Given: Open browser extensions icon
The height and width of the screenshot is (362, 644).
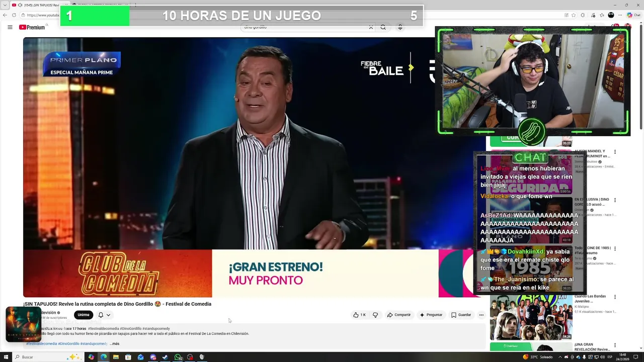Looking at the screenshot, I should [x=583, y=15].
